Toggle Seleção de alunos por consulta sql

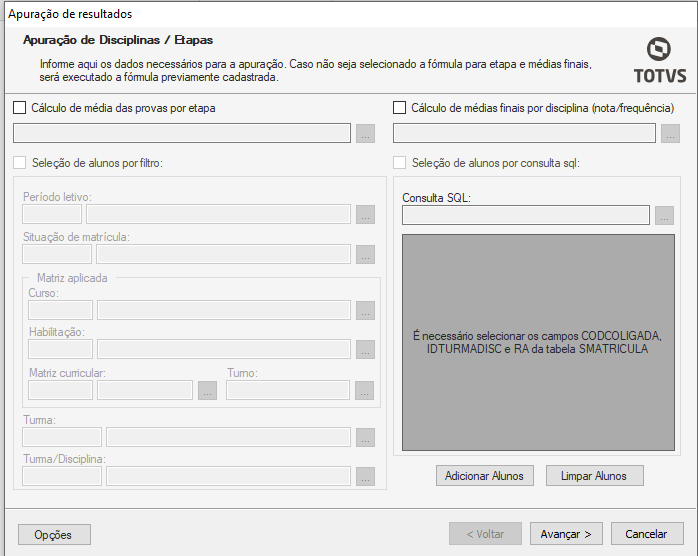coord(400,163)
